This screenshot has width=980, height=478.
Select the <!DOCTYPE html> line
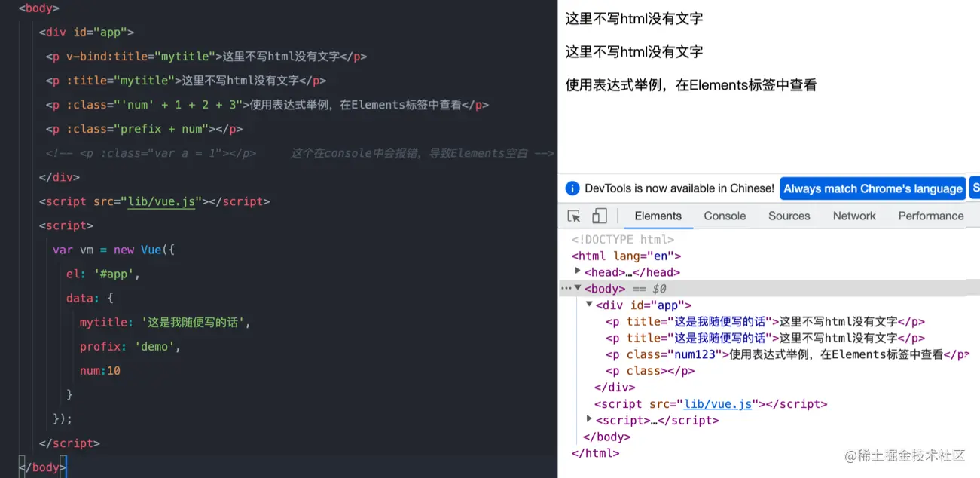tap(623, 240)
